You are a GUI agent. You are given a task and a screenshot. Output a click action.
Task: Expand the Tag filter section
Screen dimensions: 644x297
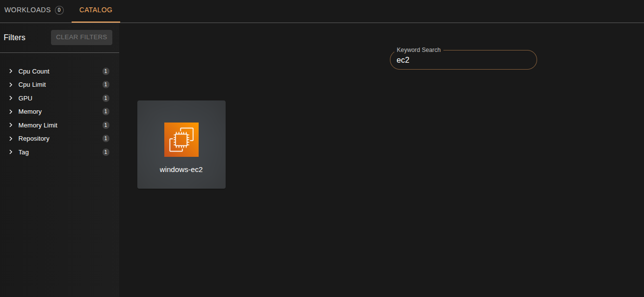[11, 152]
